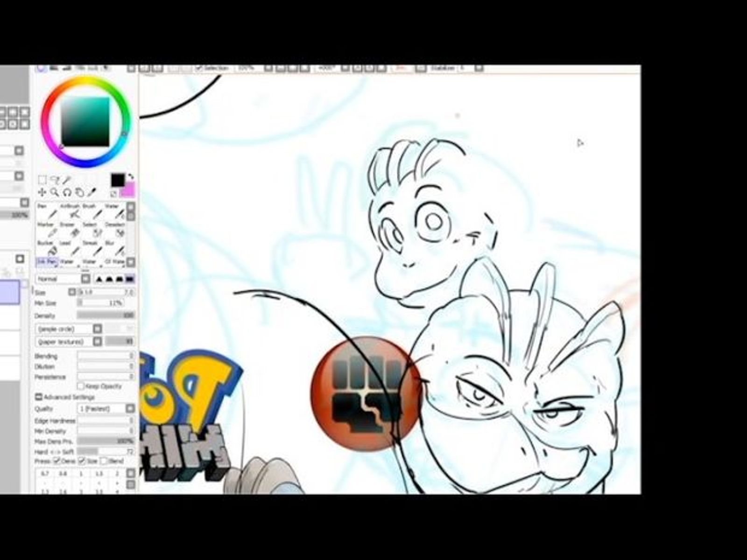Viewport: 747px width, 560px height.
Task: Open the Normal brush mode dropdown
Action: click(x=63, y=279)
